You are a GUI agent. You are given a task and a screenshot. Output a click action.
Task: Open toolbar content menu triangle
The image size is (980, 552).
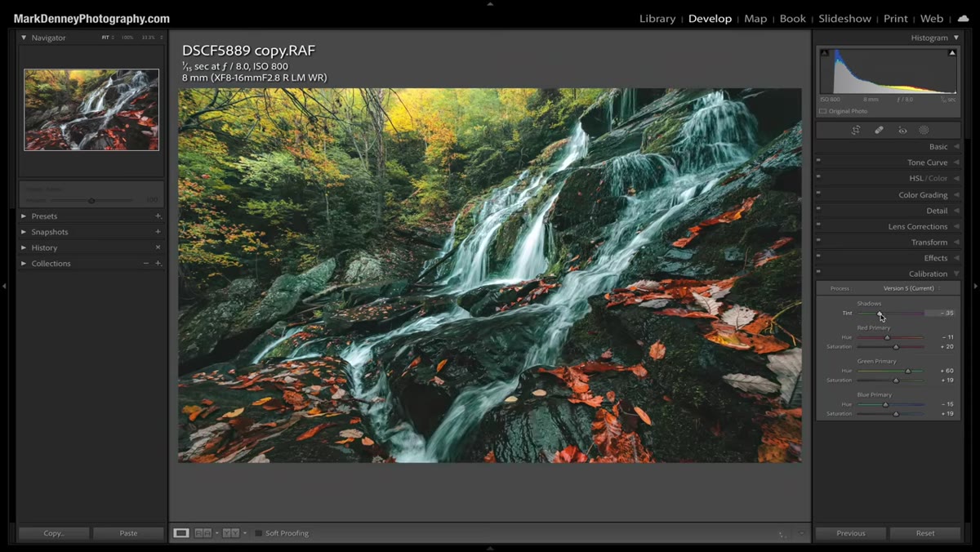tap(800, 533)
